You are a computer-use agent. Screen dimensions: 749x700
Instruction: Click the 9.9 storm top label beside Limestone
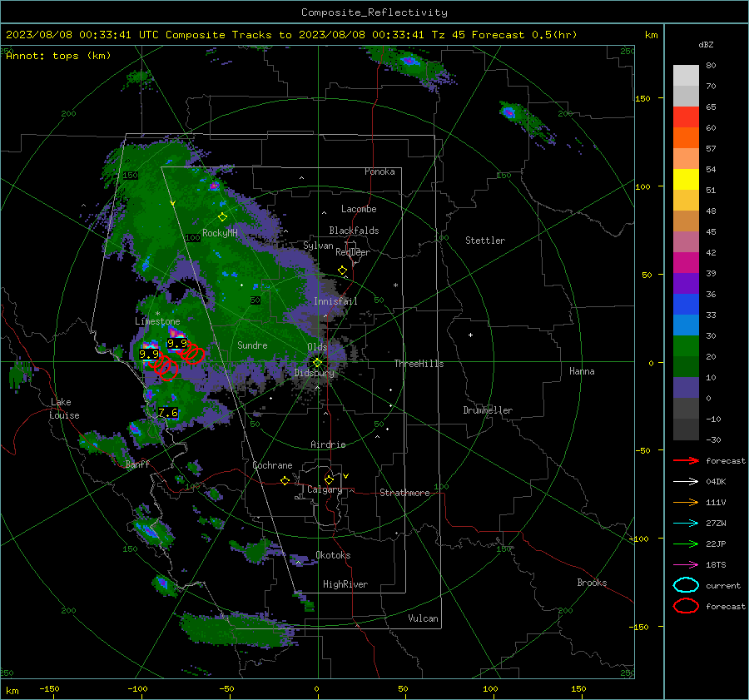point(177,344)
